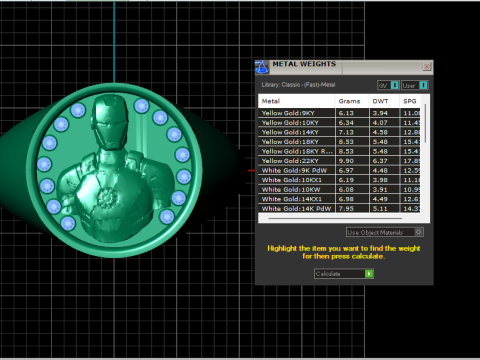Select the Yellow Gold:22KY row
Image resolution: width=480 pixels, height=360 pixels.
339,161
